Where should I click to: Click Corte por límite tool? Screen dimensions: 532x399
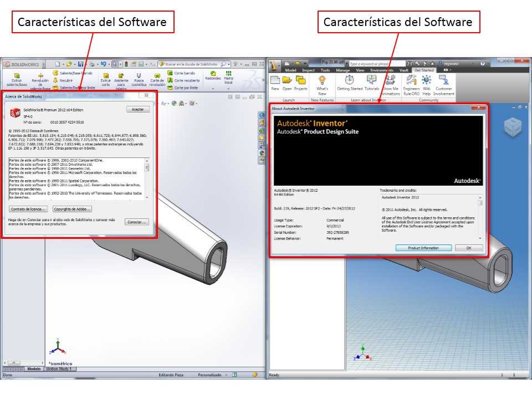(183, 88)
